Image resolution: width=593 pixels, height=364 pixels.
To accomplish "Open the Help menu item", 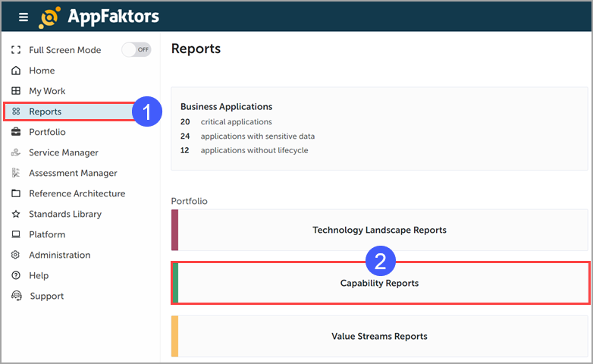I will coord(39,275).
